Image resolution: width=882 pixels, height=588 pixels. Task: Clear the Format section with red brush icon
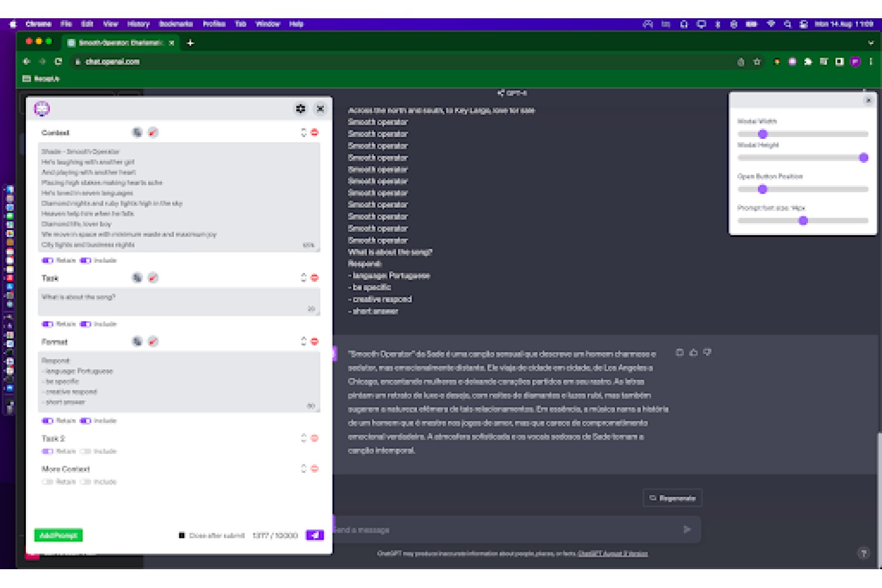(x=153, y=341)
